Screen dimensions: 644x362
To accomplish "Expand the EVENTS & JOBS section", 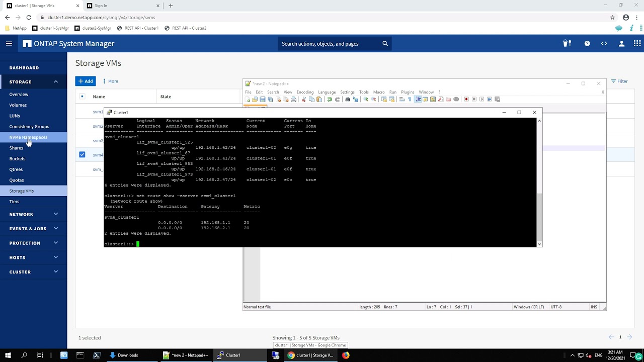I will 56,228.
